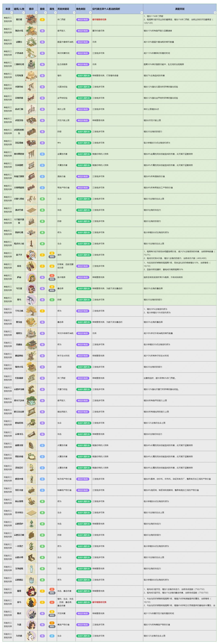Image resolution: width=219 pixels, height=644 pixels.
Task: Open the 图示 column filter dropdown
Action: [x=36, y=13]
